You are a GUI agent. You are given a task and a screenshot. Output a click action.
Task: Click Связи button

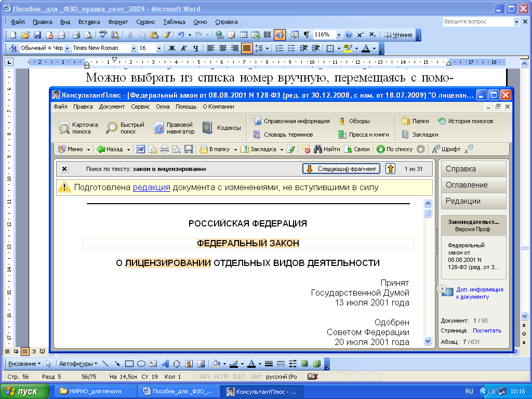point(357,149)
